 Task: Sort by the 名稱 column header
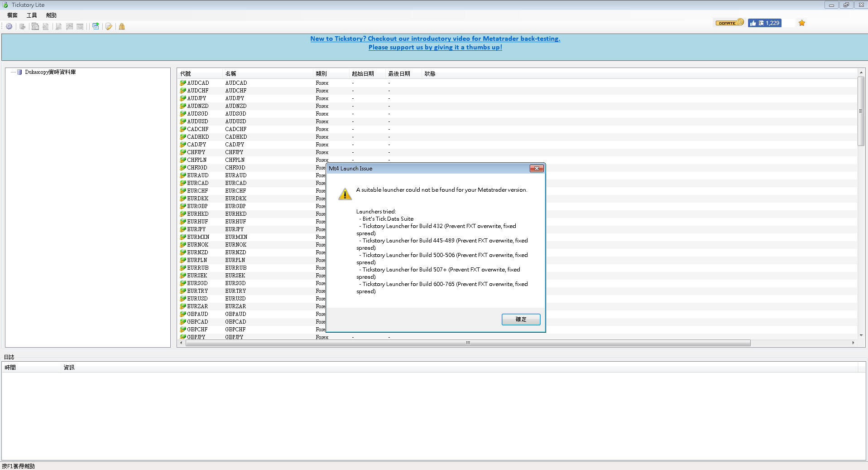(x=268, y=74)
